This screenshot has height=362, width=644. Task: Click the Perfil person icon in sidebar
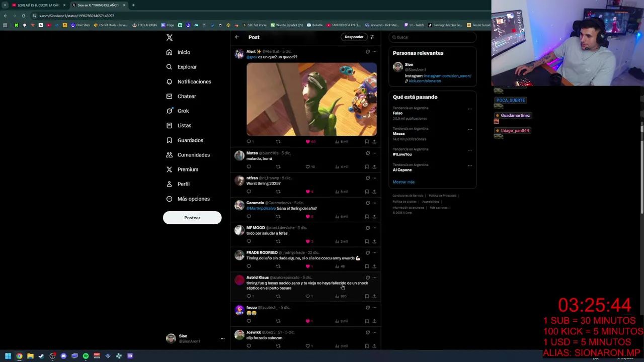[x=169, y=184]
